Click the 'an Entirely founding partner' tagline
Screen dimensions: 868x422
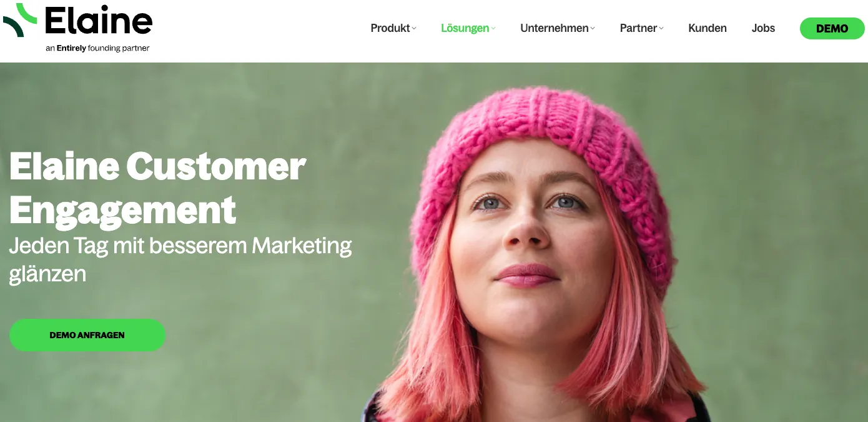pos(97,48)
